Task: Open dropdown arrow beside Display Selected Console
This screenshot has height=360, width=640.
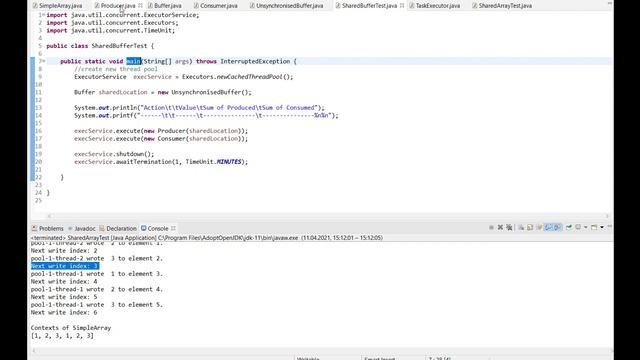Action: (x=586, y=227)
